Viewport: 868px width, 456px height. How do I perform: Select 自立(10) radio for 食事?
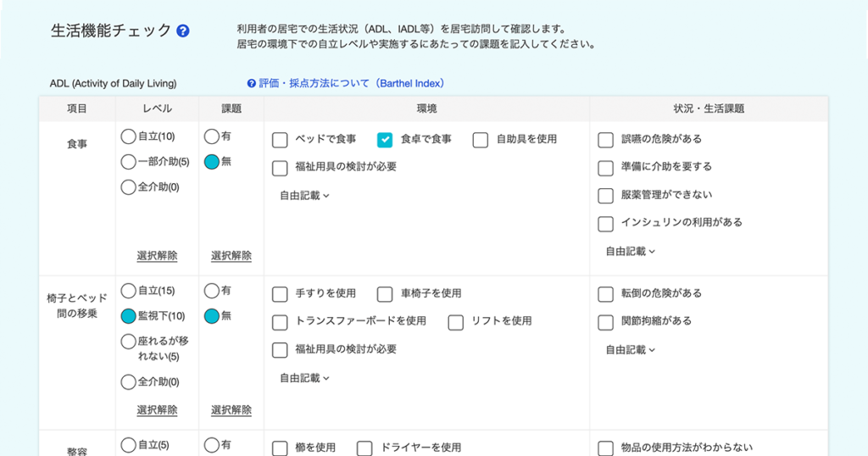point(128,136)
